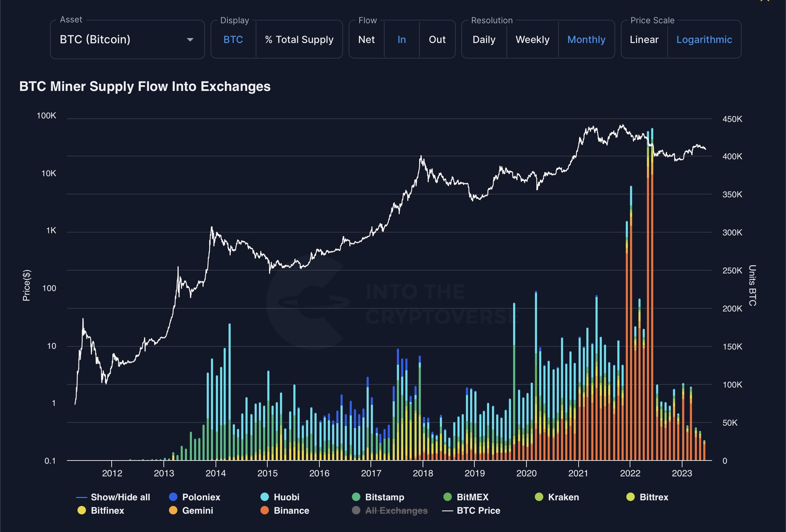Set resolution to Daily

[x=484, y=40]
